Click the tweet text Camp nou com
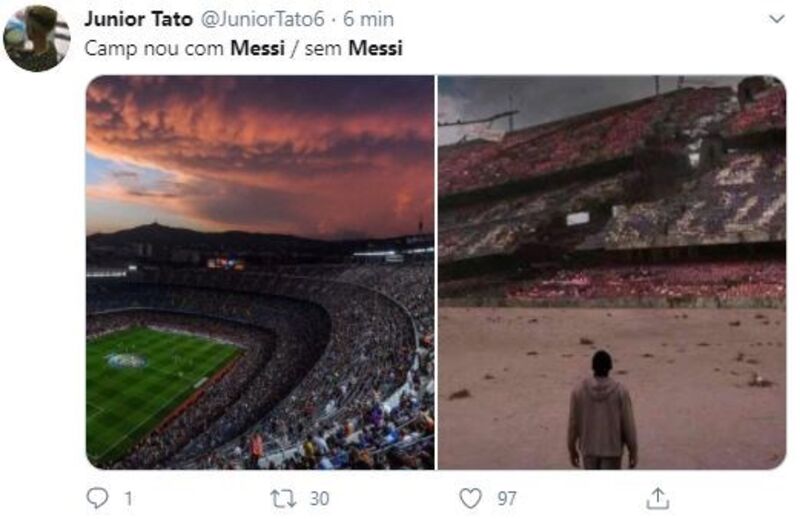The image size is (800, 519). (x=154, y=48)
